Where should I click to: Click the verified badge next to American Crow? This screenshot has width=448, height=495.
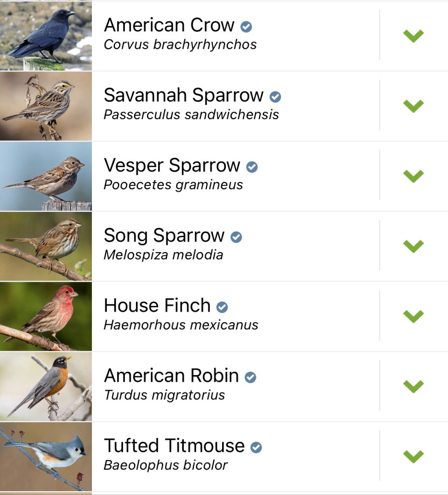[x=246, y=27]
